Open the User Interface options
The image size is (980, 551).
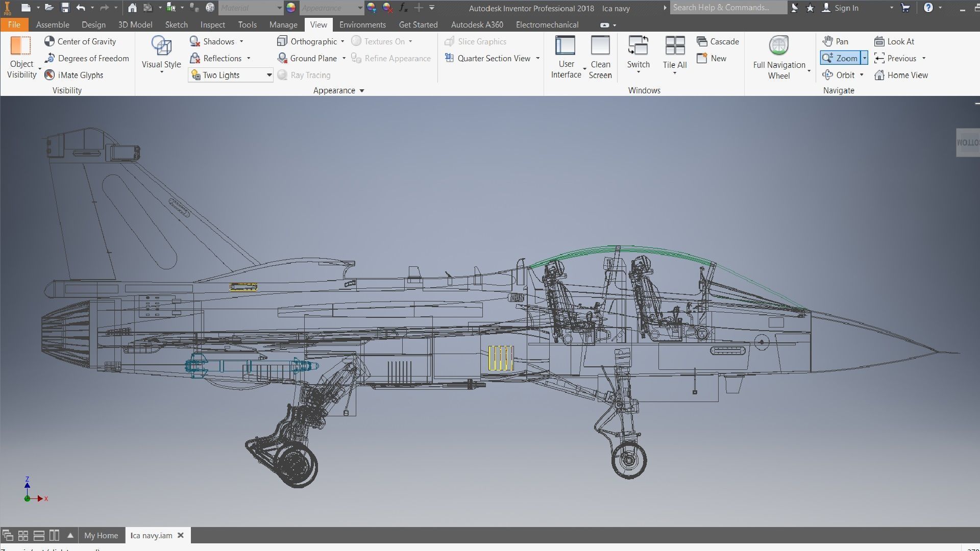pyautogui.click(x=566, y=57)
